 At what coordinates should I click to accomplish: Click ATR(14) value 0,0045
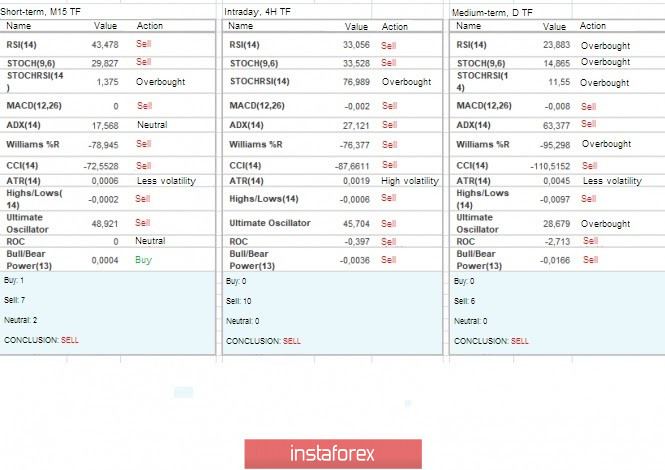556,181
